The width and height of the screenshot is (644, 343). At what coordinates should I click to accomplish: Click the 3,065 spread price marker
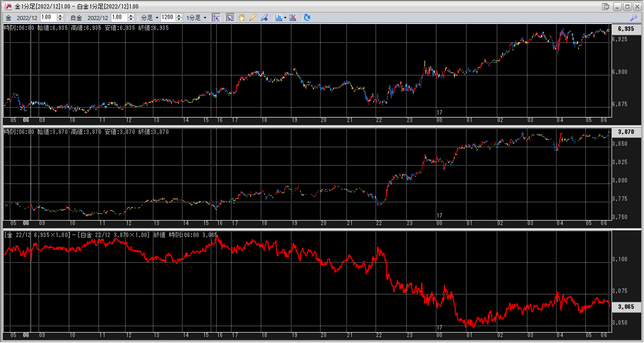(x=626, y=307)
